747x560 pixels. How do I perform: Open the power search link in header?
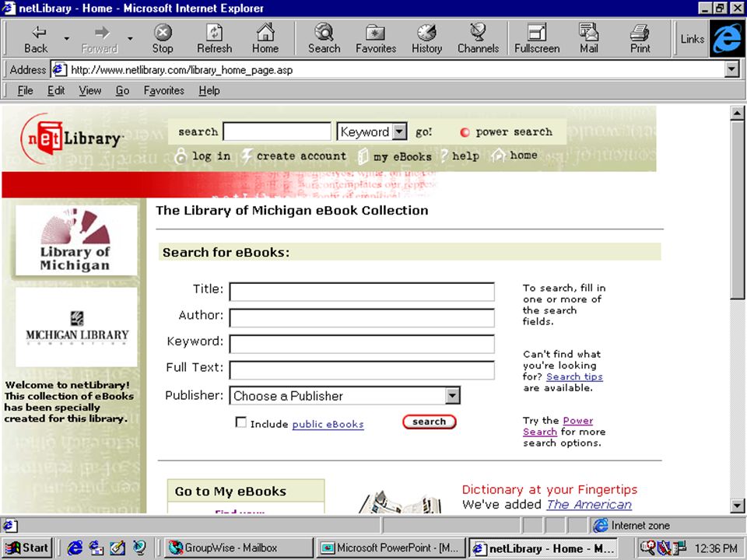(514, 132)
